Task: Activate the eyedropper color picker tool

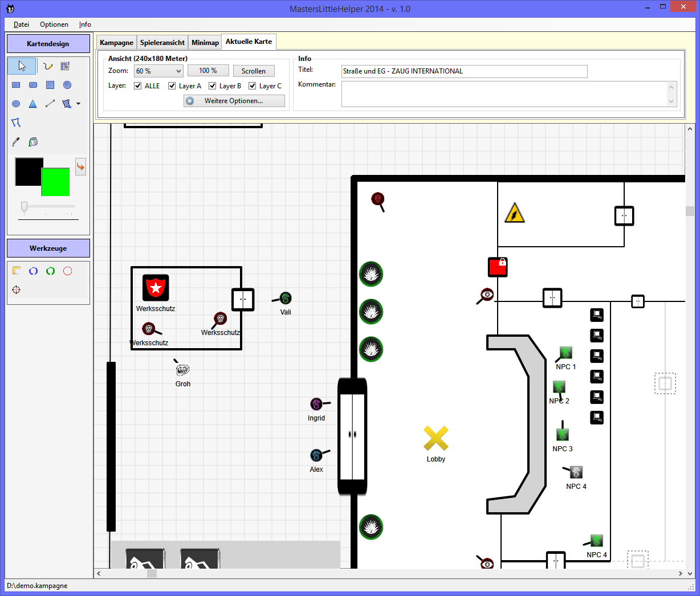Action: click(16, 142)
